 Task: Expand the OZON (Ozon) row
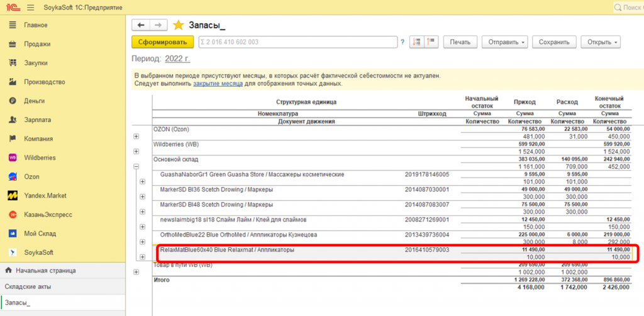point(136,136)
